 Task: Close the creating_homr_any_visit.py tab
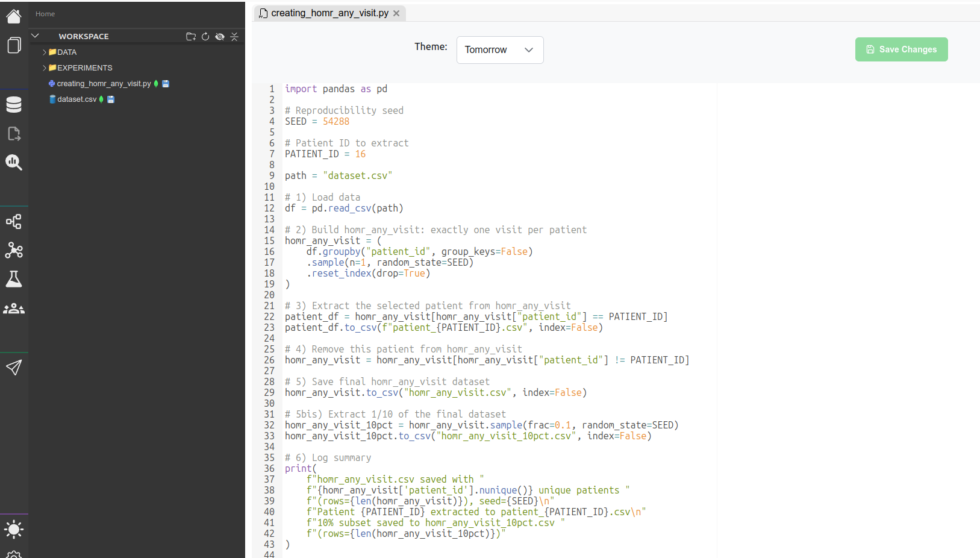[396, 13]
